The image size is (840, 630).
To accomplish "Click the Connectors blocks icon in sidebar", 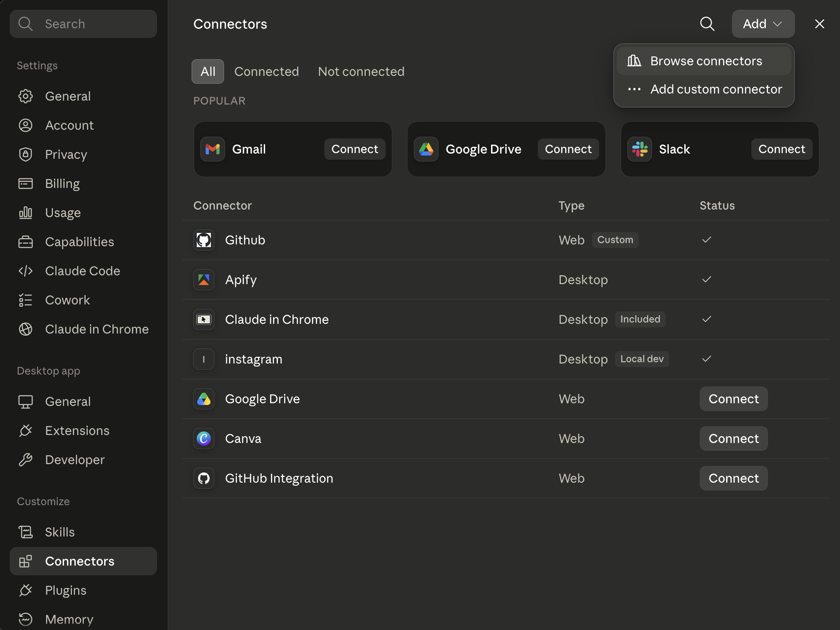I will 26,561.
